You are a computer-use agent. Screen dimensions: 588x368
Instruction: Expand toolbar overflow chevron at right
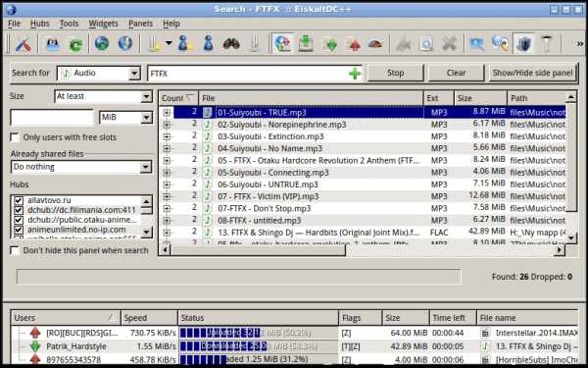[x=580, y=44]
